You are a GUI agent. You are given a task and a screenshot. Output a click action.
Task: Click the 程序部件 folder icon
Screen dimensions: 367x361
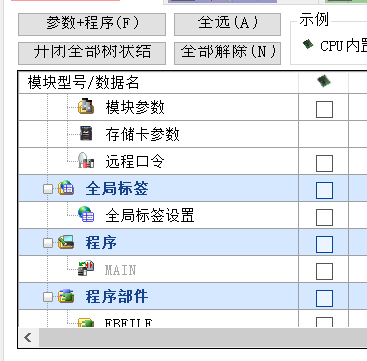tap(66, 296)
